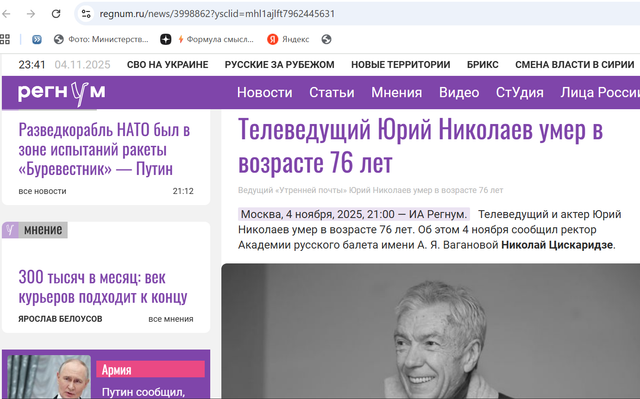Click the headline 'Телеведущий Юрий Николаев умер'
The height and width of the screenshot is (399, 640).
(420, 146)
